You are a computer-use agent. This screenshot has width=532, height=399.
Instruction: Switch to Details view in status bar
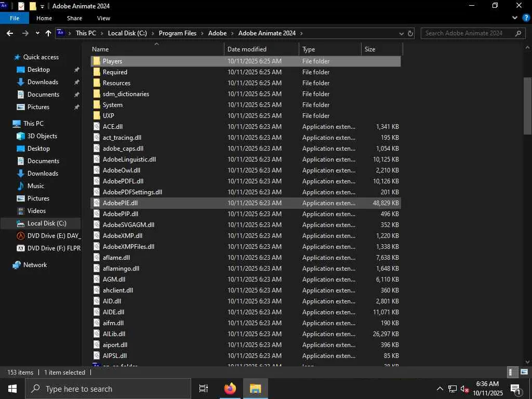point(511,372)
